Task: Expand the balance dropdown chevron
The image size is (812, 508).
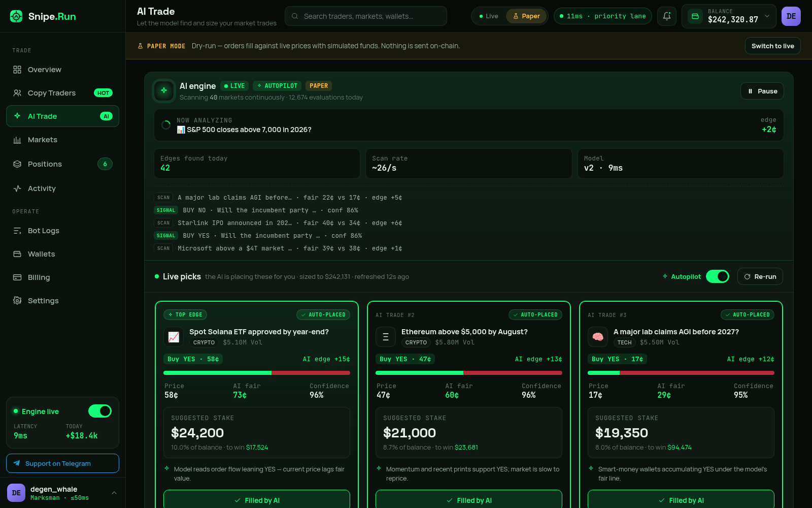Action: (767, 16)
